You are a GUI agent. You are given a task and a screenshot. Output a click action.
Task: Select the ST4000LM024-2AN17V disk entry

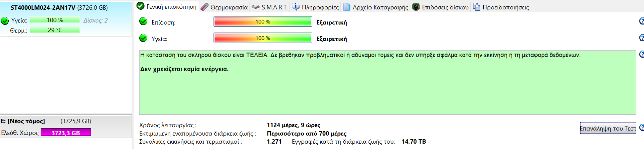coord(66,19)
